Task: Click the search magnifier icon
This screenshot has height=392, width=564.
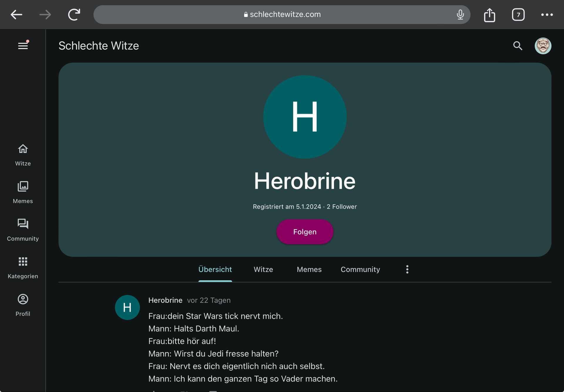Action: tap(518, 46)
